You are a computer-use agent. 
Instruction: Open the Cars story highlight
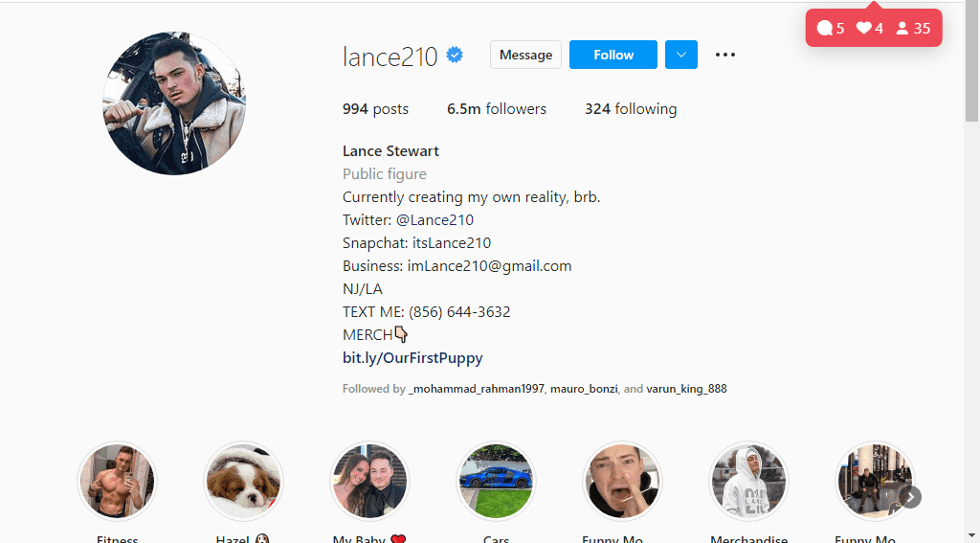pyautogui.click(x=496, y=482)
